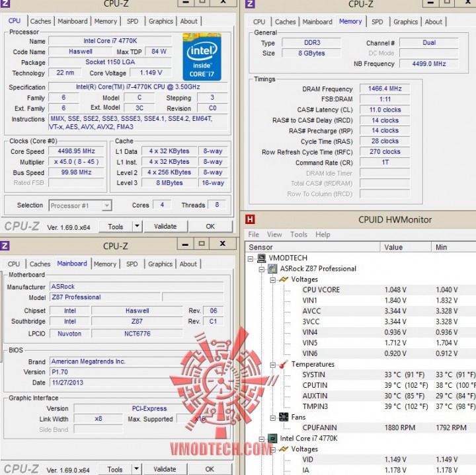Collapse the ASRock Z87 Professional node

[x=262, y=270]
